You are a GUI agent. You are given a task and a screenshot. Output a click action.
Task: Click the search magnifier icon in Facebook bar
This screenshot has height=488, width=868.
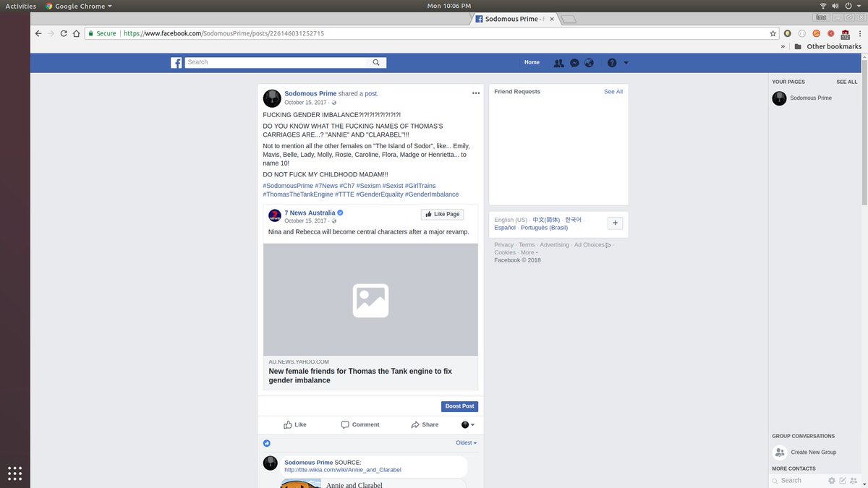(x=376, y=63)
